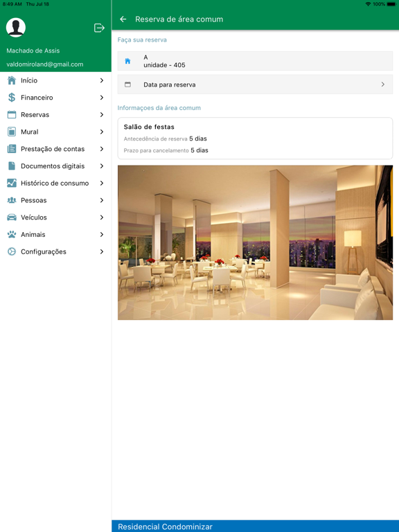Expand Data para reserva chevron
This screenshot has width=399, height=532.
(x=382, y=85)
